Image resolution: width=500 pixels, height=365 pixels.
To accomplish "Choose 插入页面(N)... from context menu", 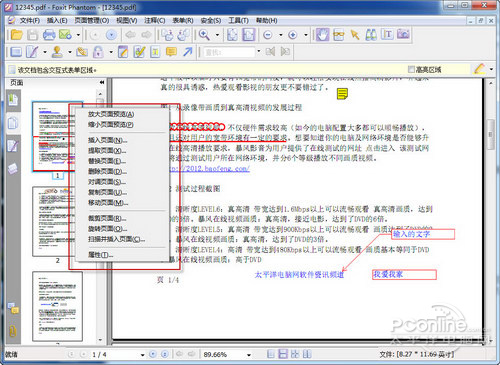I will (x=107, y=140).
